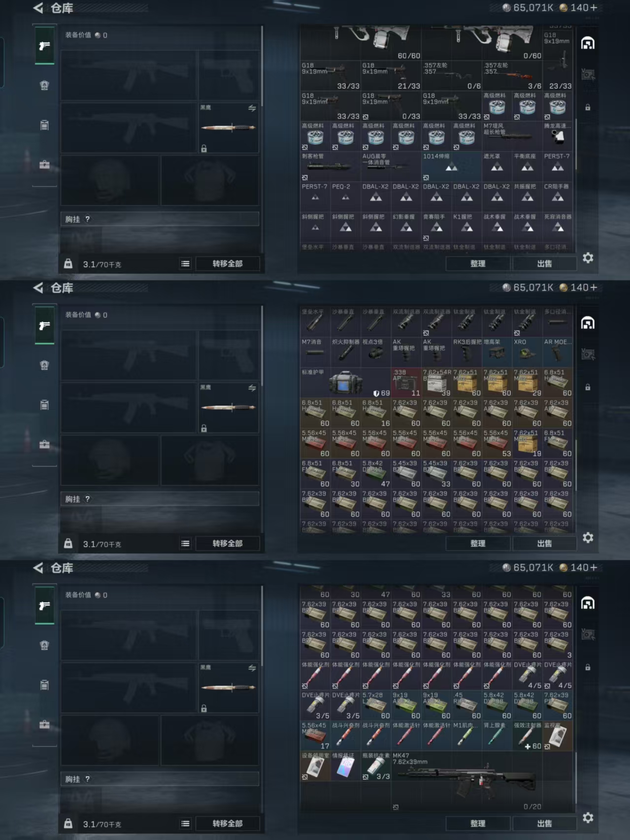Select the 增高架 mount item
630x840 pixels.
(497, 352)
